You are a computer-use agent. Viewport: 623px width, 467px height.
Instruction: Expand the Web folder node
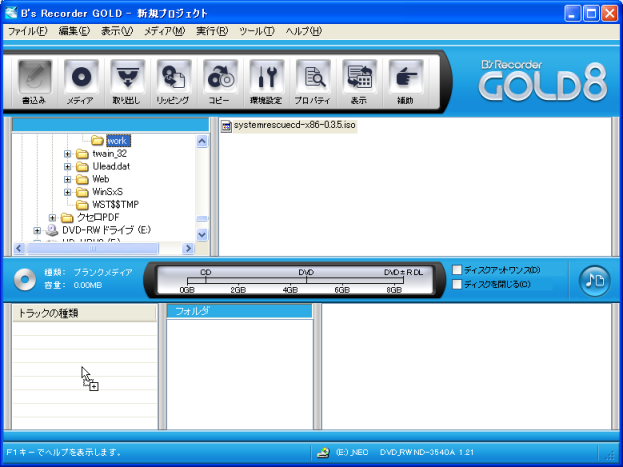[68, 179]
